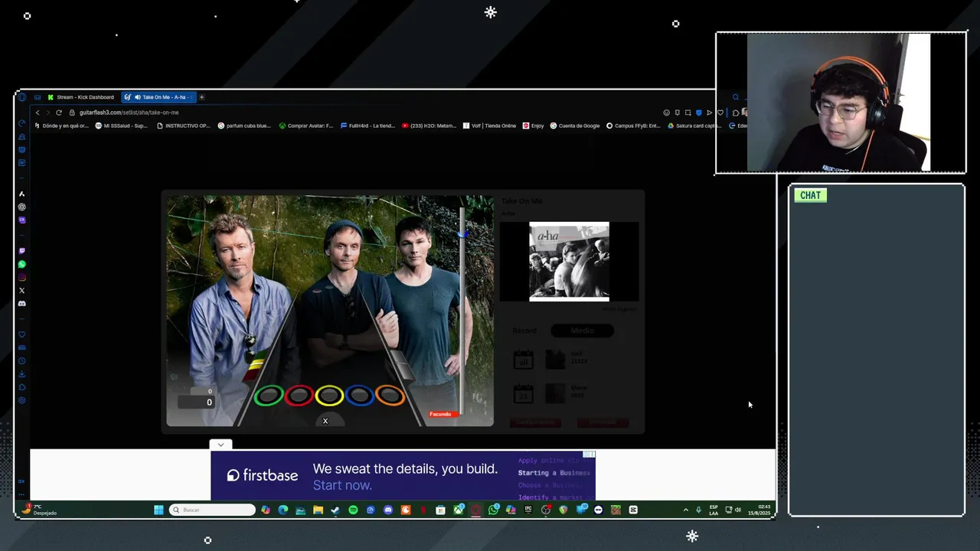Click the heart icon in address bar

coord(720,112)
